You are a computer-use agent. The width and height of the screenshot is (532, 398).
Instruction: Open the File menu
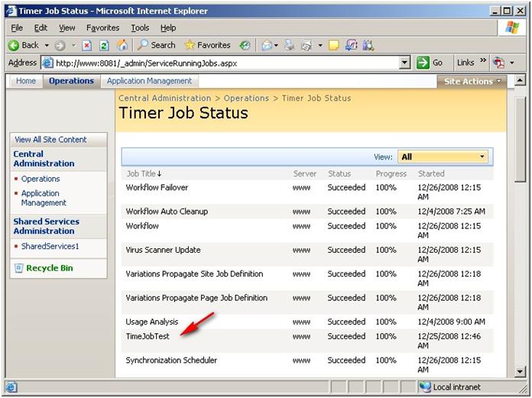tap(17, 28)
